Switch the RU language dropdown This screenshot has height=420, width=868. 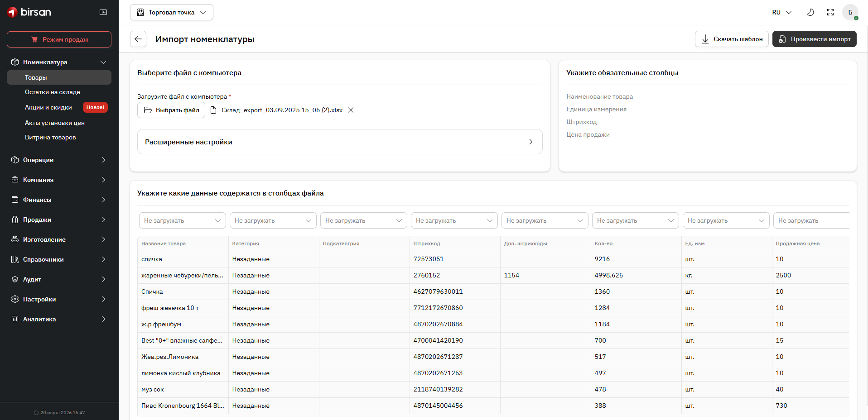781,12
